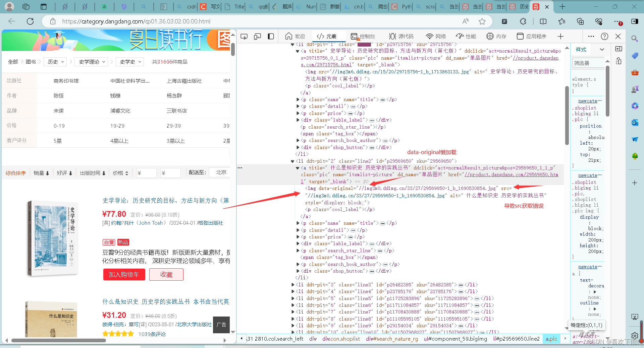Screen dimensions: 644x348
Task: Open the Performance (性能) tab
Action: tap(466, 37)
